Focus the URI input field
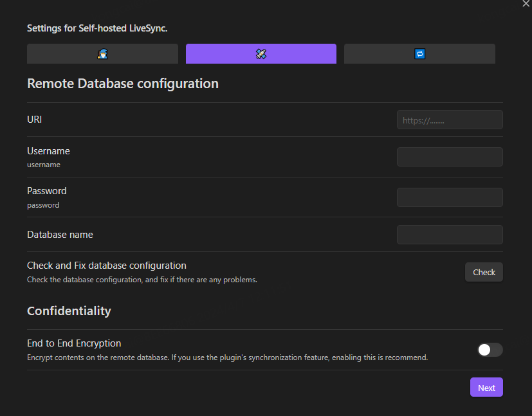The height and width of the screenshot is (416, 532). point(450,120)
